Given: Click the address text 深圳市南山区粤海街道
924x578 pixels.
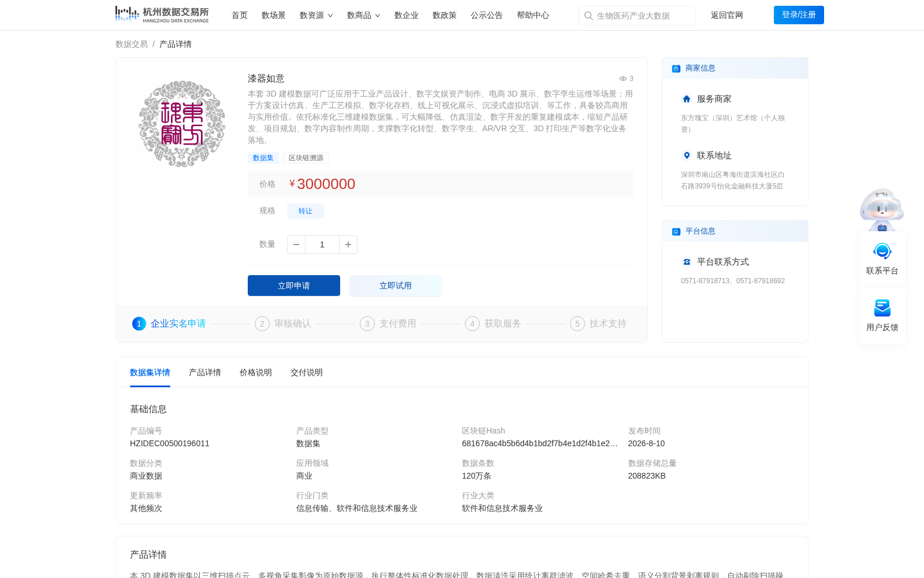Looking at the screenshot, I should click(x=733, y=180).
